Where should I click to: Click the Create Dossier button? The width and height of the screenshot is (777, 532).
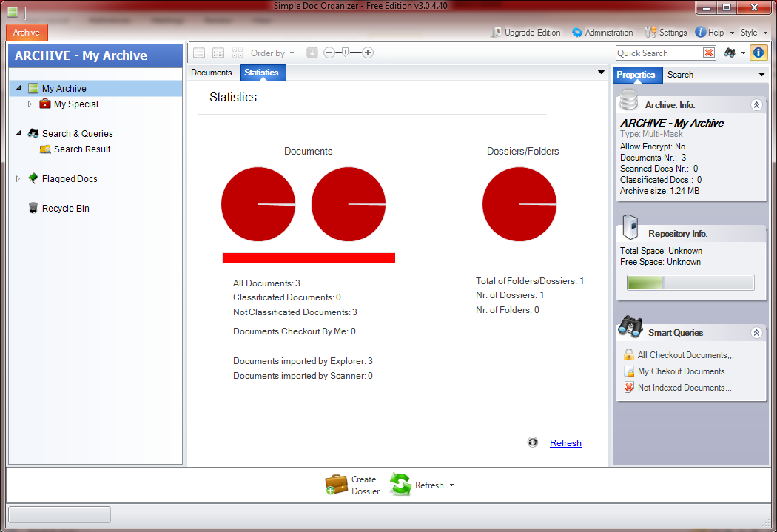coord(353,485)
